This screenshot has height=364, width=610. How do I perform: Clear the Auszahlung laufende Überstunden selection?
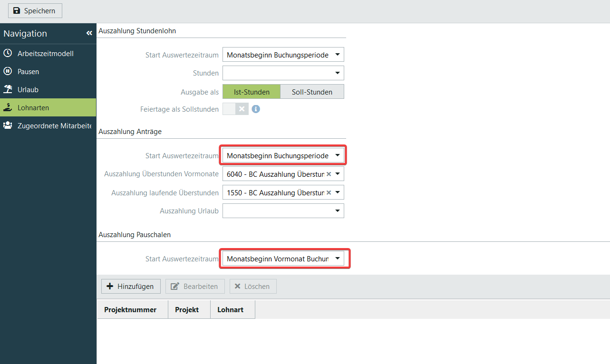pos(329,192)
